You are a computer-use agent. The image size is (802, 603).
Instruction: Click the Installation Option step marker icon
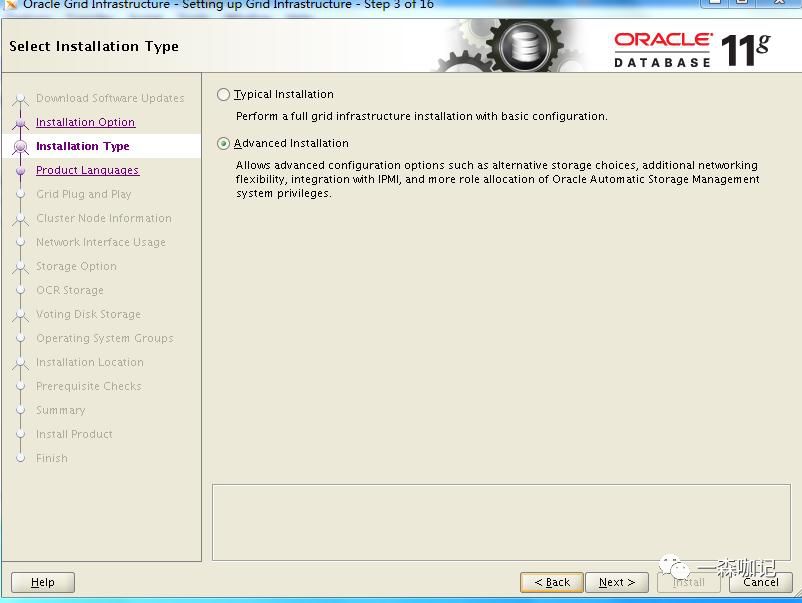coord(20,123)
